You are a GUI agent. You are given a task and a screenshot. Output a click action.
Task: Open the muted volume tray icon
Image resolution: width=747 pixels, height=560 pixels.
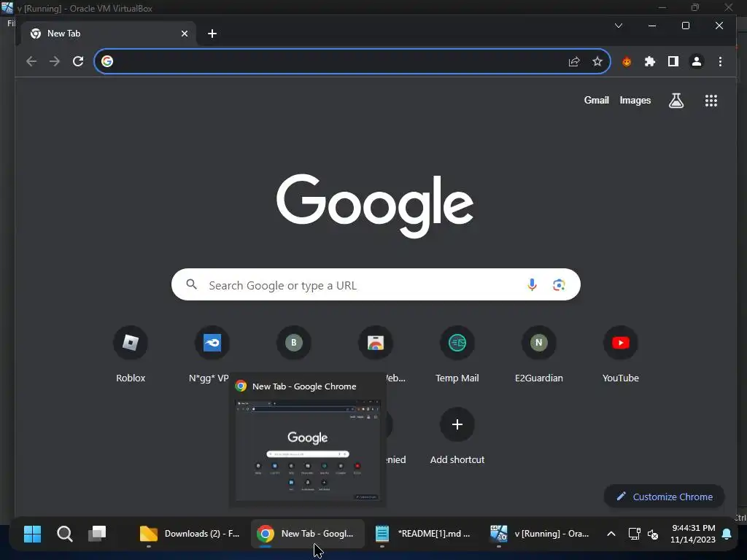653,534
